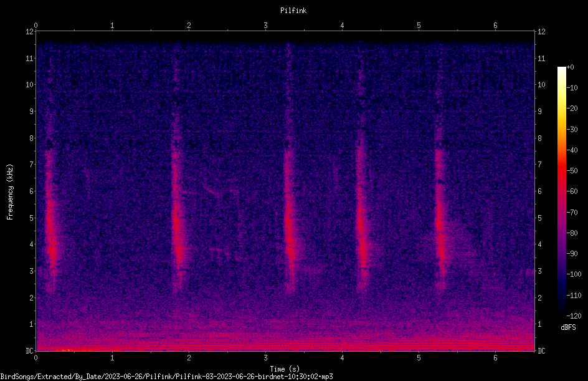This screenshot has height=381, width=588.
Task: Click the DC label next to Frequency axis title side
Action: pos(29,351)
